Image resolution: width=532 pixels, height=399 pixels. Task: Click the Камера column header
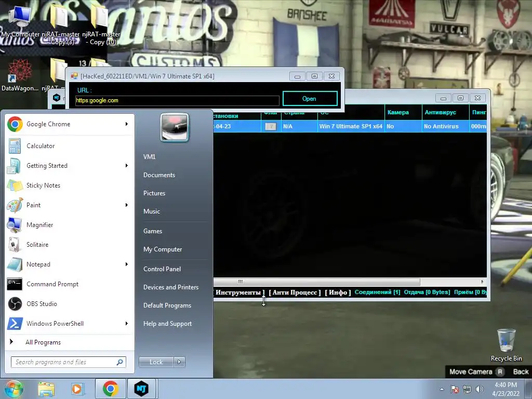[403, 112]
